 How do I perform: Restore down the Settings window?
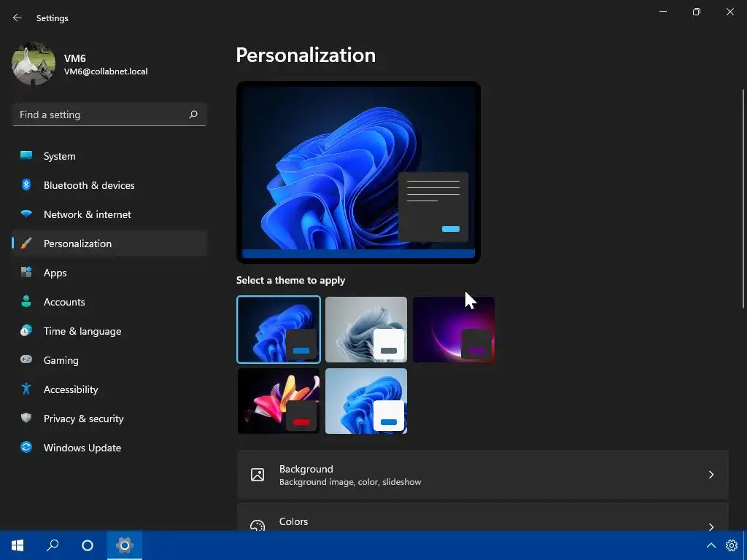tap(697, 12)
